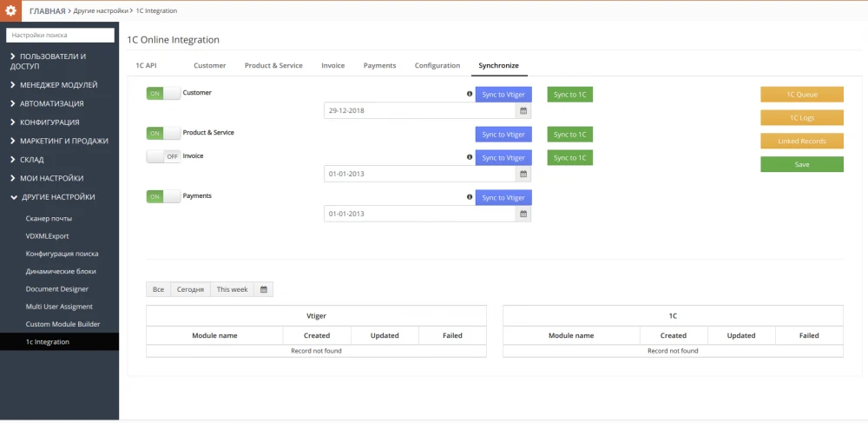The height and width of the screenshot is (423, 868).
Task: Filter the log by Сегодня
Action: pos(190,289)
